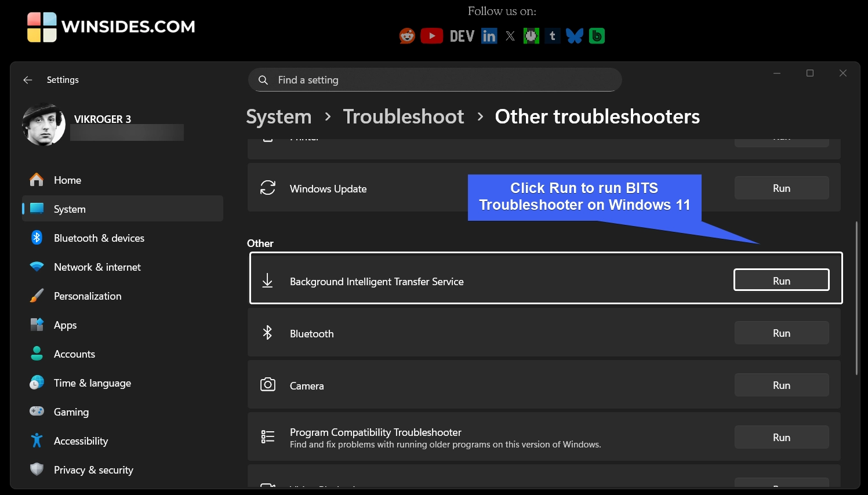Select Accessibility in the sidebar
The width and height of the screenshot is (868, 495).
click(81, 441)
